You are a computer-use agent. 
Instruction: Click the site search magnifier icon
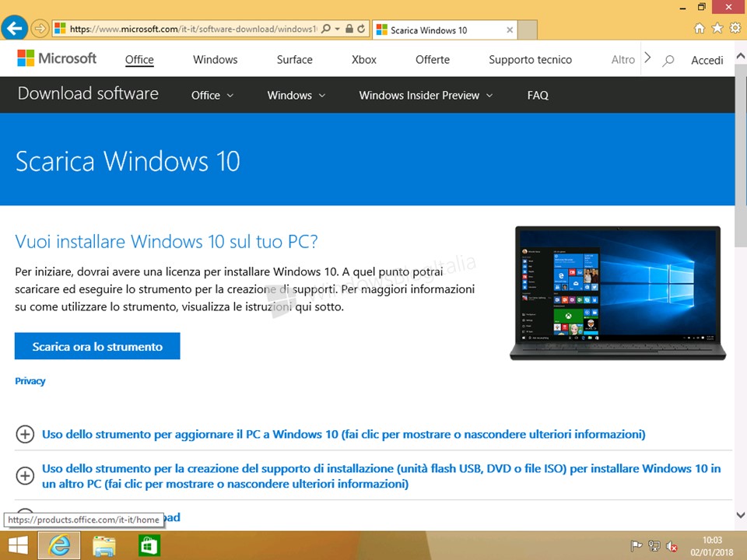click(x=668, y=60)
